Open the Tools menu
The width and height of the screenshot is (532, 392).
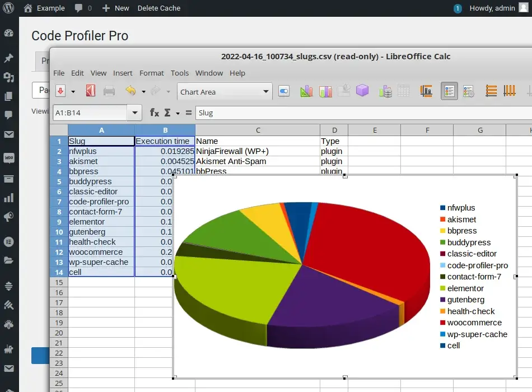(x=180, y=73)
